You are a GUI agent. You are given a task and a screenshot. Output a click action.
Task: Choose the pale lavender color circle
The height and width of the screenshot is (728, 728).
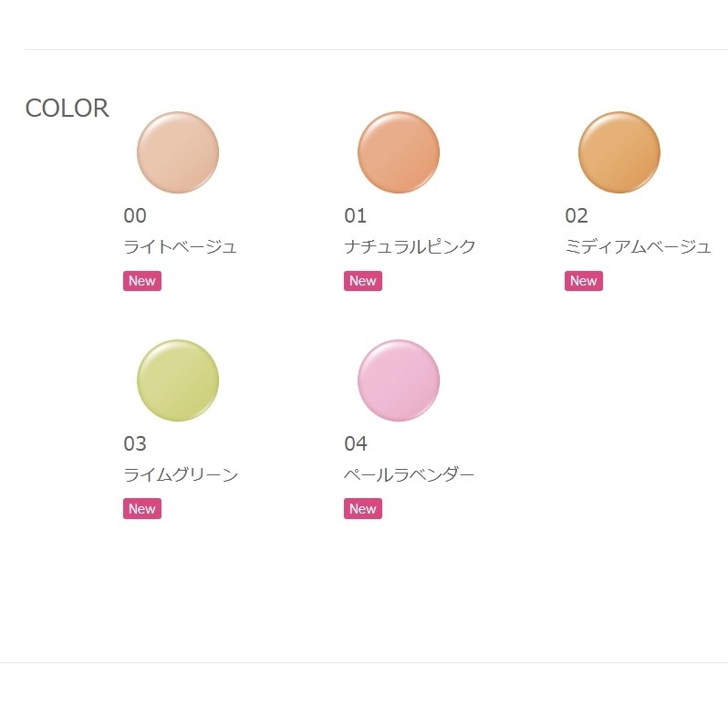click(x=399, y=380)
